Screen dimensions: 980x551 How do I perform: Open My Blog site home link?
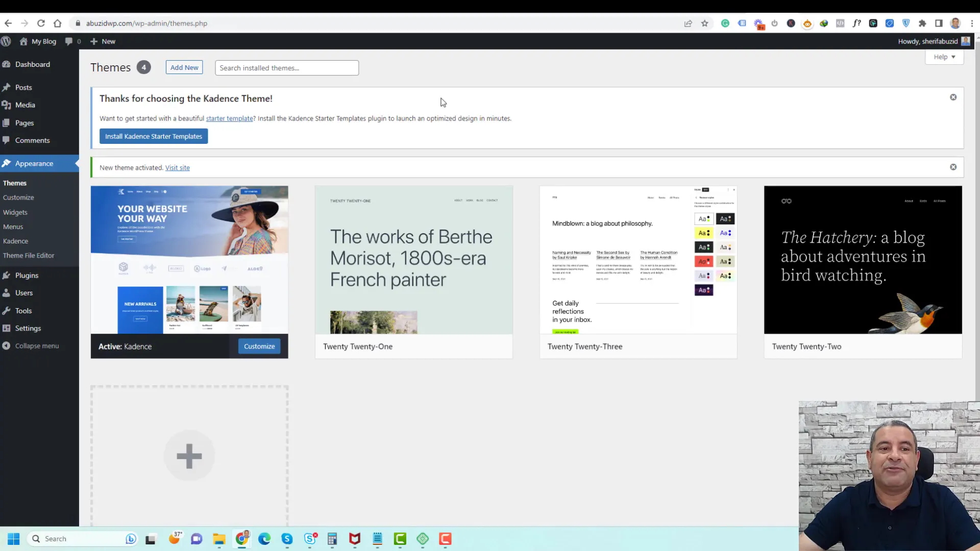(38, 41)
